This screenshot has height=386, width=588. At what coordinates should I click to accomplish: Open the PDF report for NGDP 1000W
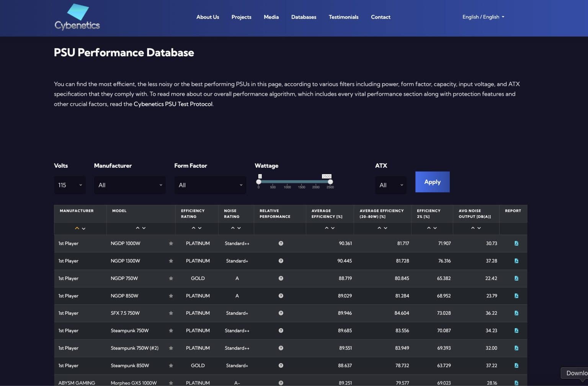[516, 243]
